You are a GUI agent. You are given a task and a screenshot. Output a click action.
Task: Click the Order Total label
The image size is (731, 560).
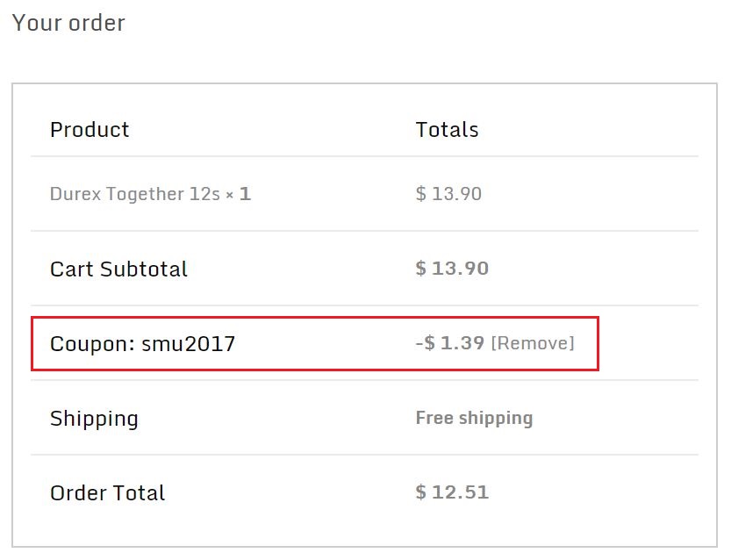[107, 493]
